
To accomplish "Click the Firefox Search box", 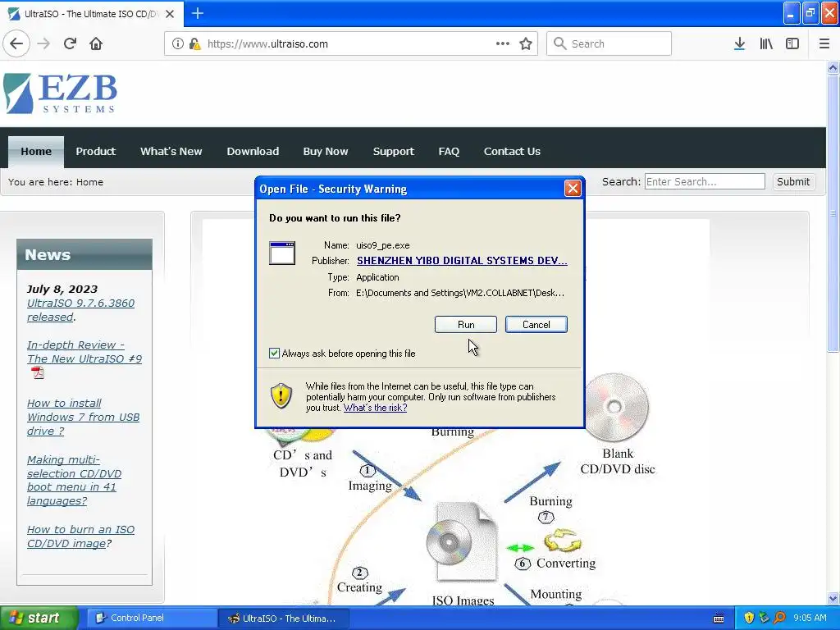I will pos(609,43).
